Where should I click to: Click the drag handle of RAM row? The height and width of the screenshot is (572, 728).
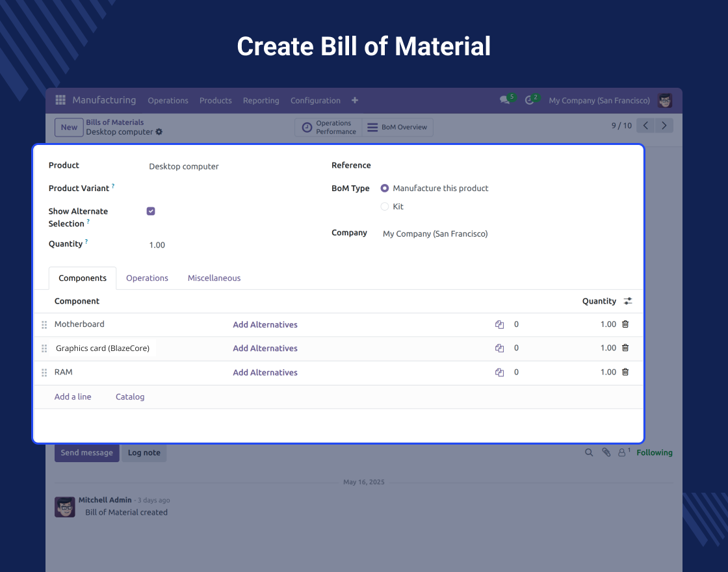tap(44, 373)
